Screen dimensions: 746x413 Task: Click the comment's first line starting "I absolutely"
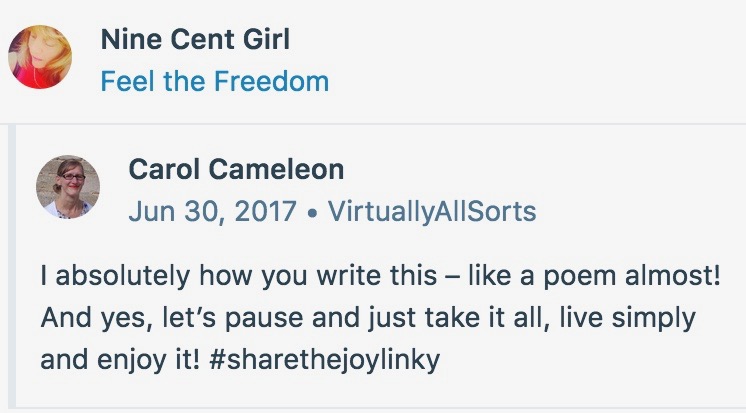pos(380,278)
